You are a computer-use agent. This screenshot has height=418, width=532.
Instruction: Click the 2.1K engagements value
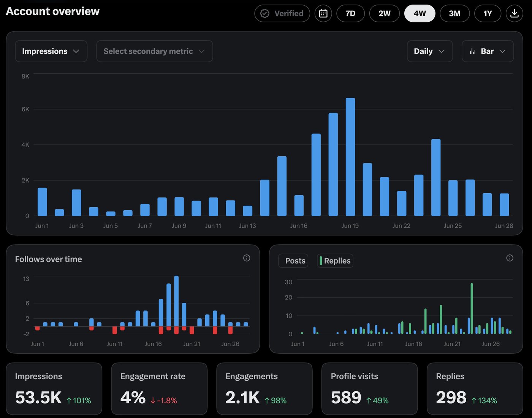click(242, 397)
